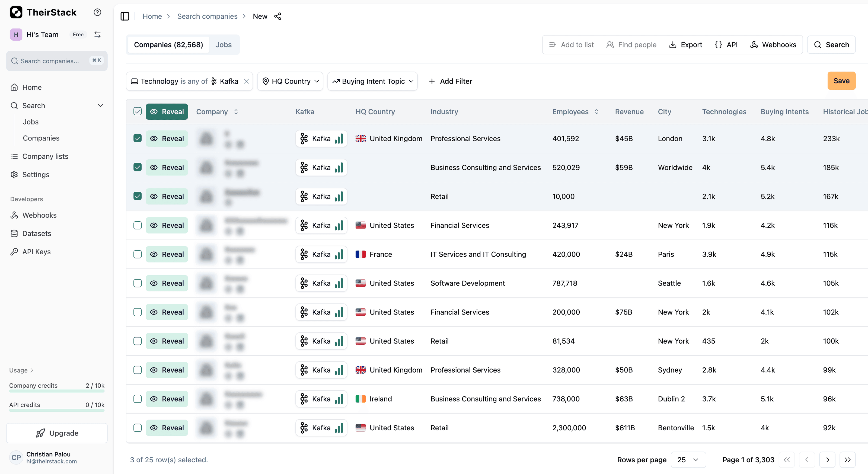
Task: Open help question mark icon
Action: [x=97, y=12]
